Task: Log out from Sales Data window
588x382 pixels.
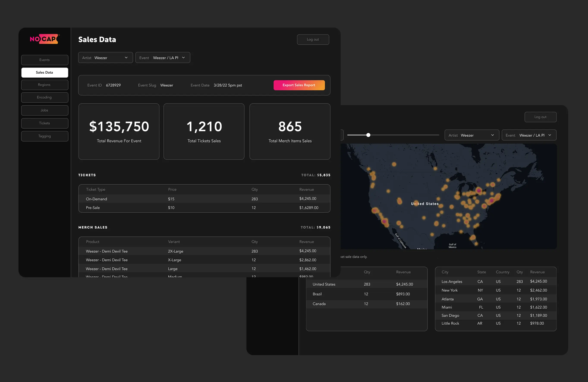Action: (313, 39)
